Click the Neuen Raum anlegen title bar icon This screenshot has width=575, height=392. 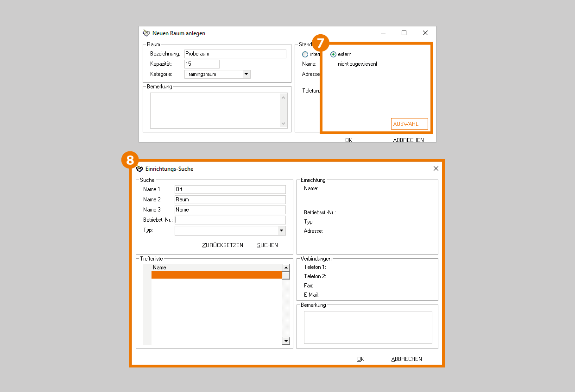coord(146,33)
